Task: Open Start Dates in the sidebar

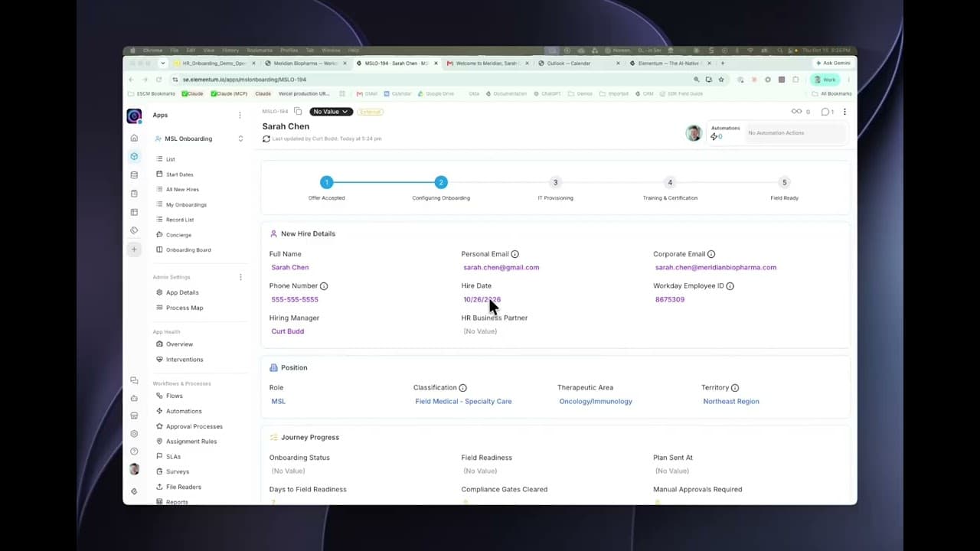Action: click(x=180, y=174)
